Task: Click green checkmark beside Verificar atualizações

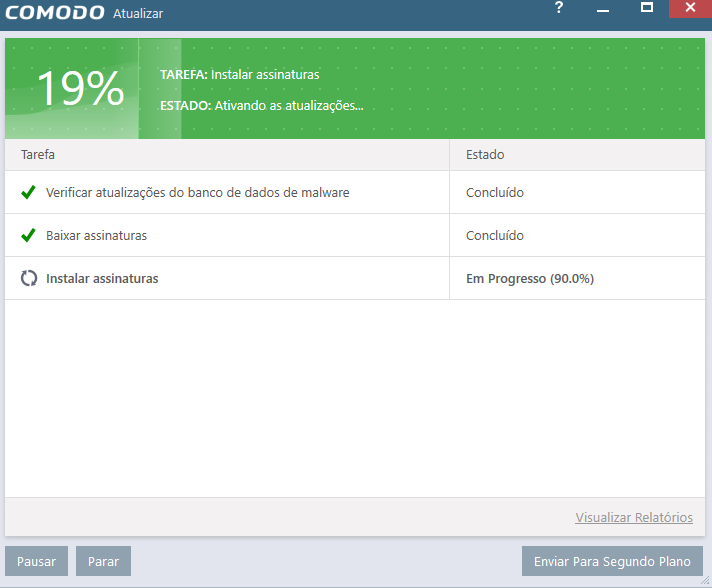Action: pyautogui.click(x=29, y=192)
